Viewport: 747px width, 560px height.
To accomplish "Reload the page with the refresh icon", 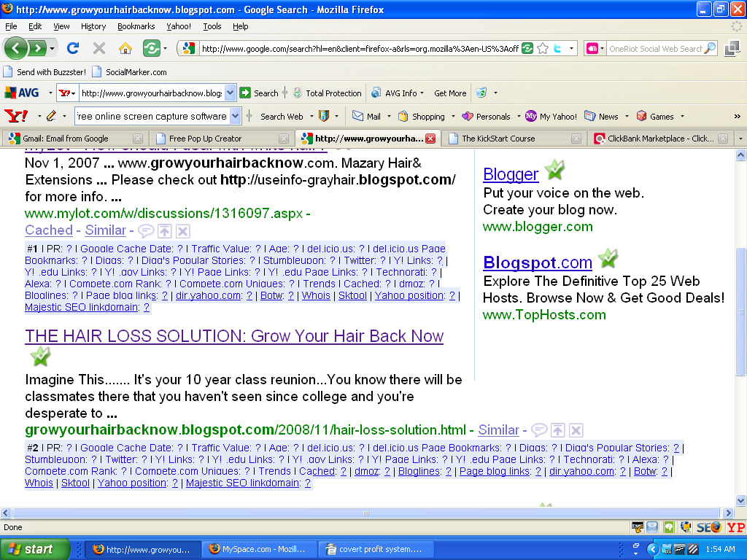I will [x=72, y=48].
